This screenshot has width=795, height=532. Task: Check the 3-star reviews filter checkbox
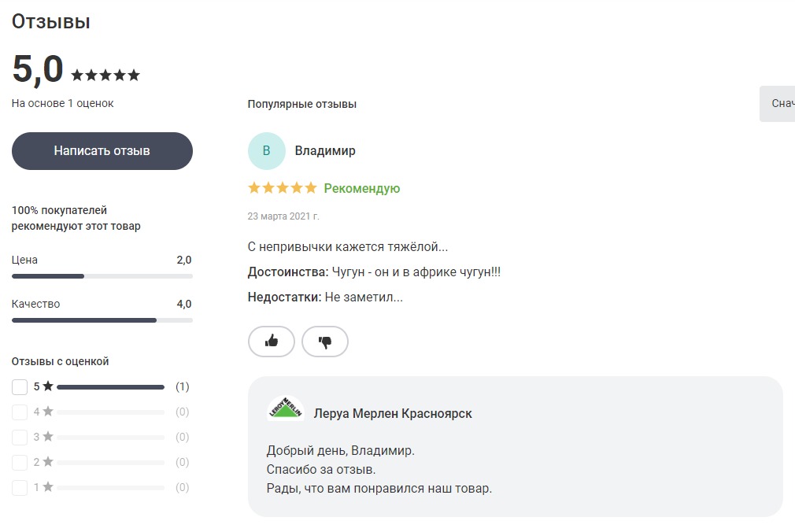[x=19, y=437]
